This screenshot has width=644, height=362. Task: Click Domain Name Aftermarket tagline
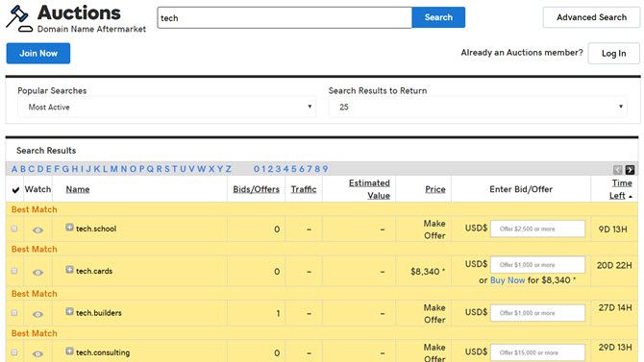91,29
